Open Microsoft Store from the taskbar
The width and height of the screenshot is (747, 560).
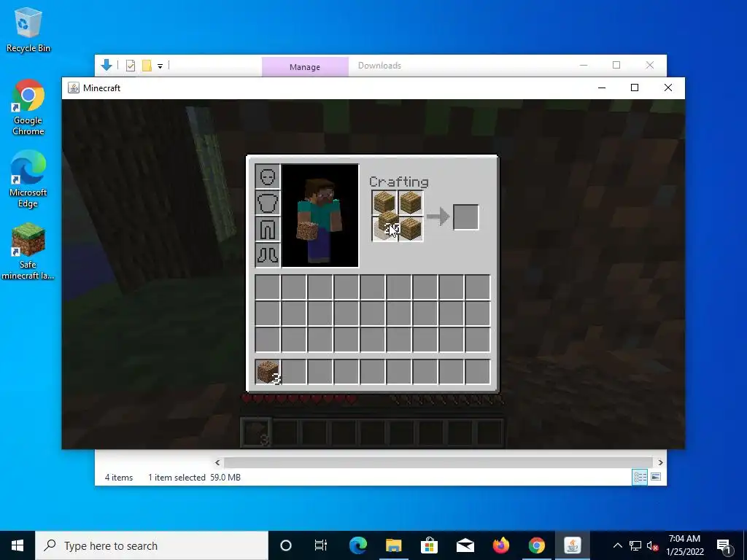429,545
